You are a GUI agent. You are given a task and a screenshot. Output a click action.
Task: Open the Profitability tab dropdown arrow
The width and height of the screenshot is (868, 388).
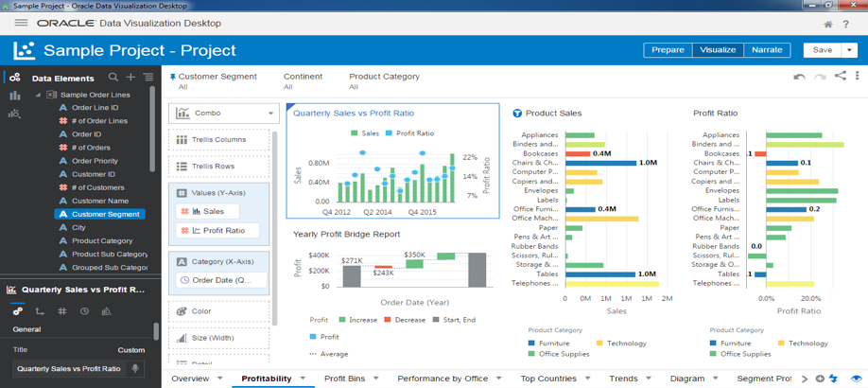click(303, 379)
